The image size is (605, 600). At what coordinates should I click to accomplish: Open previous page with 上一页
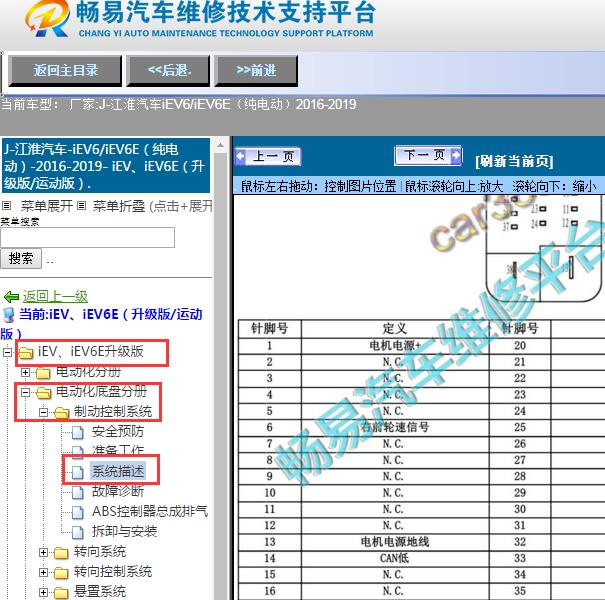point(268,156)
